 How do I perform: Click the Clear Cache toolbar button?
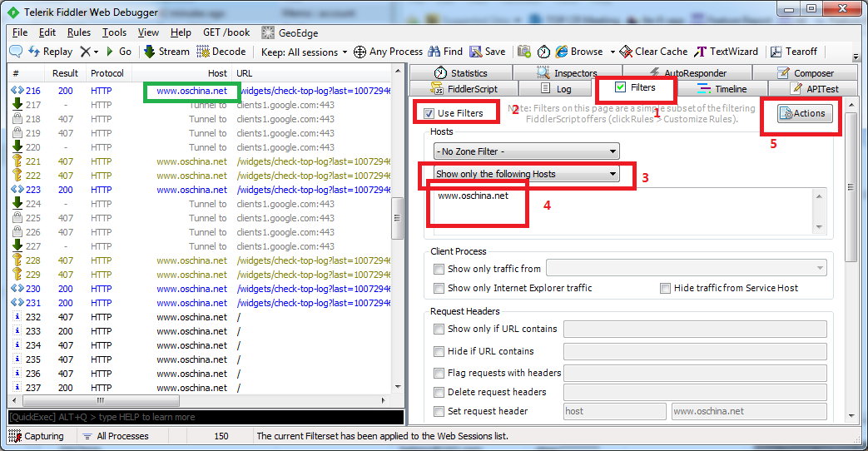point(653,52)
